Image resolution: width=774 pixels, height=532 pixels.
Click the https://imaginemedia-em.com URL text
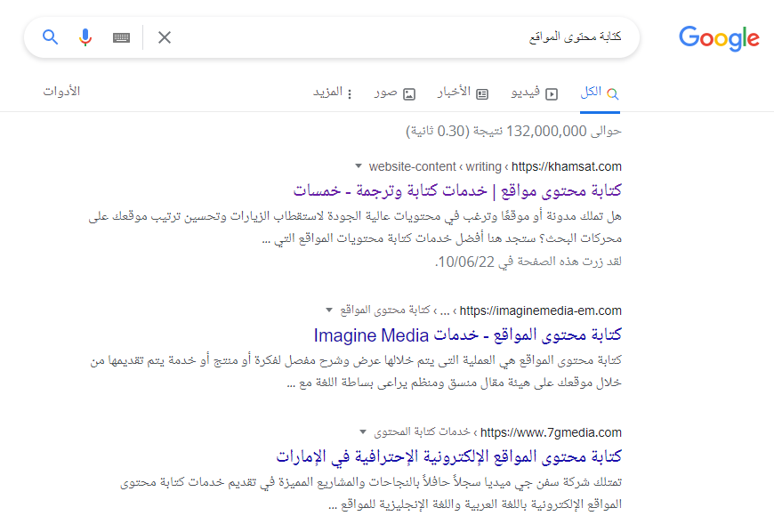[x=541, y=310]
